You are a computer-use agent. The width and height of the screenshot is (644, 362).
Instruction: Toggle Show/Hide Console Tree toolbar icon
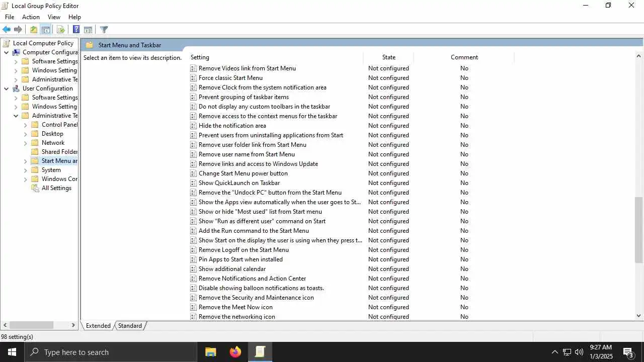point(45,30)
